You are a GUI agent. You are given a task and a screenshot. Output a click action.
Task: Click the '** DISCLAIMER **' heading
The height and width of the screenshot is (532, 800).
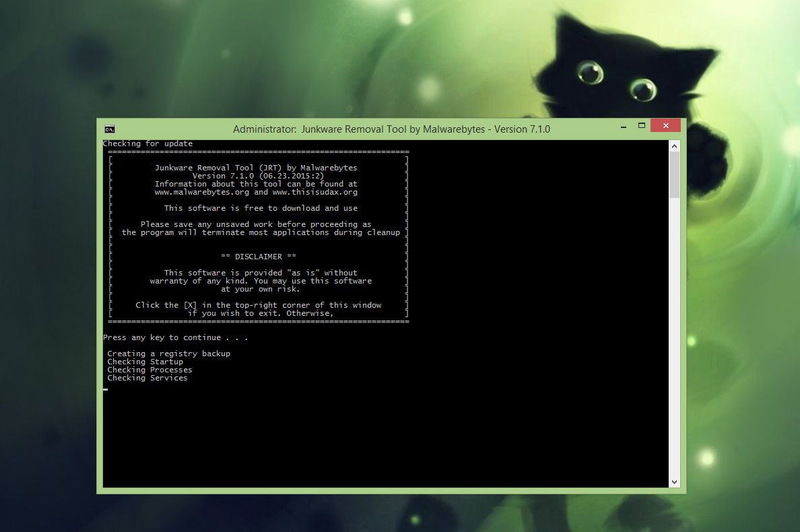(259, 257)
